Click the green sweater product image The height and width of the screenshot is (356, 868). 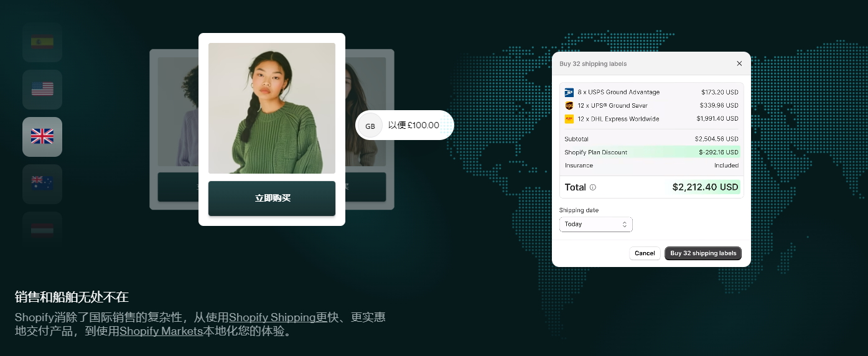pyautogui.click(x=272, y=108)
